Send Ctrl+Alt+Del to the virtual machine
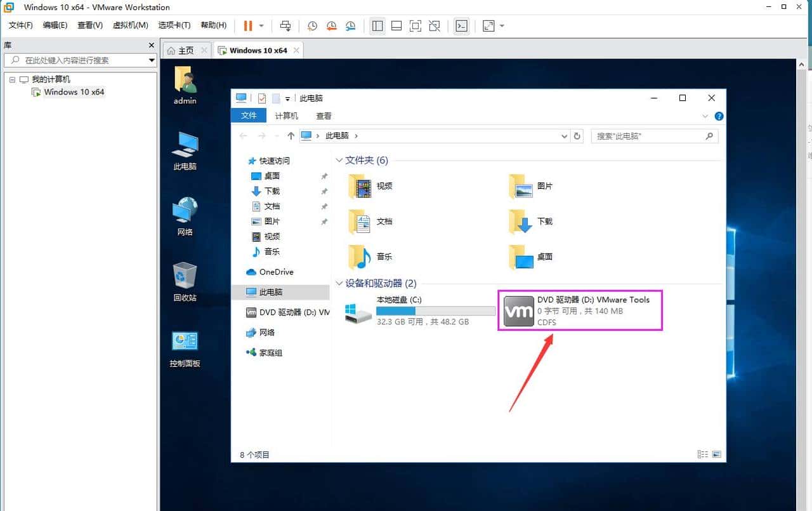 [x=285, y=26]
